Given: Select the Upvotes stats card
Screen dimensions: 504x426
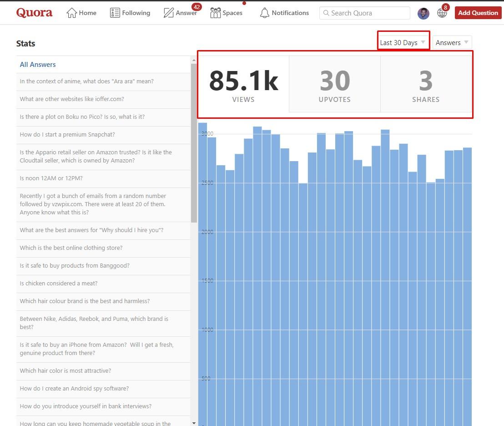Looking at the screenshot, I should 334,83.
